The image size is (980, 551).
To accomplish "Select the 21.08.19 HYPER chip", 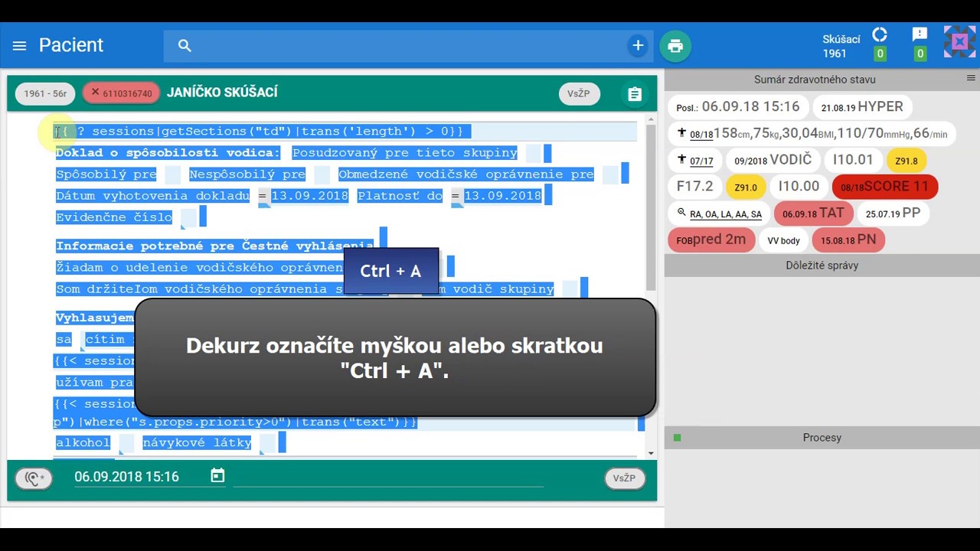I will 862,107.
